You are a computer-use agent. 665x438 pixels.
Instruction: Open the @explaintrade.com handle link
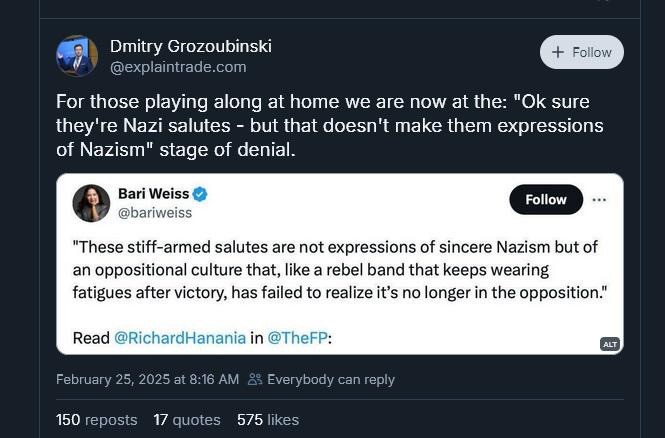pos(178,67)
